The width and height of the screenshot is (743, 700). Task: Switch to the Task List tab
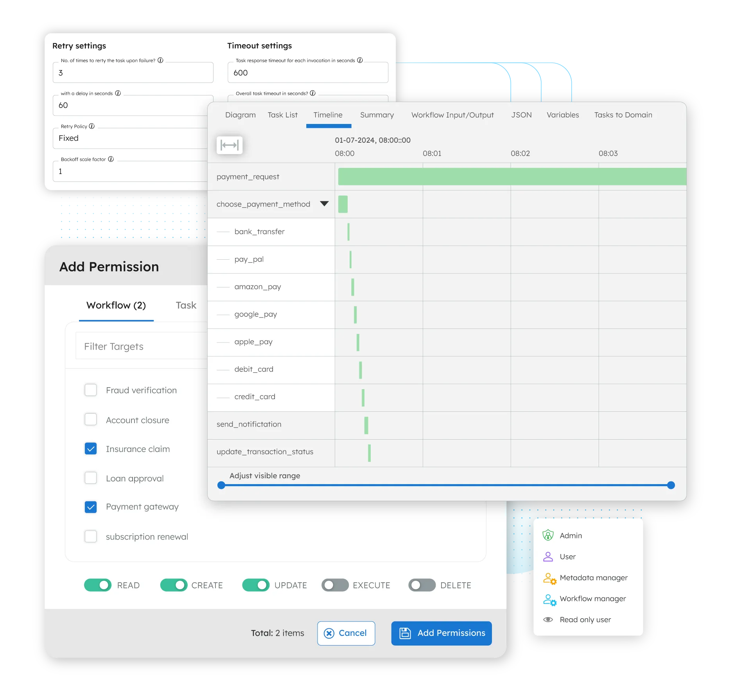282,115
